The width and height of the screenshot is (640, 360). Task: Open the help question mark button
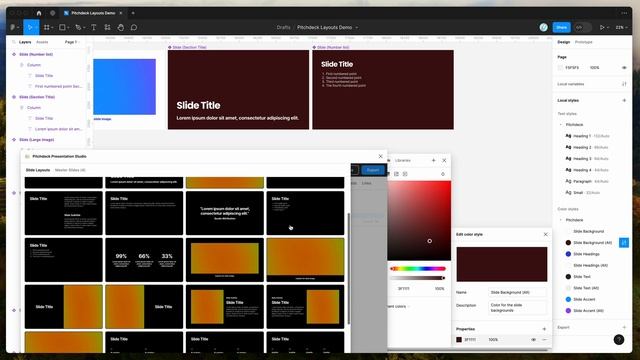(619, 340)
